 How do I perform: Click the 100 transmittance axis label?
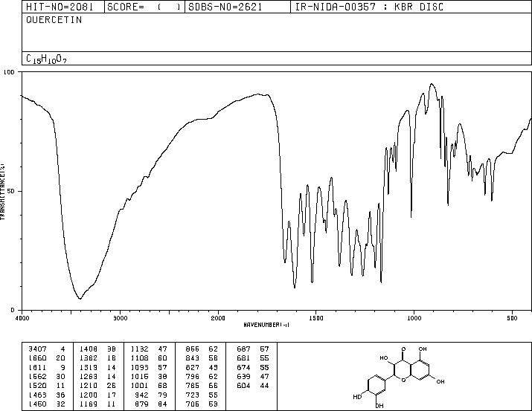pyautogui.click(x=10, y=72)
